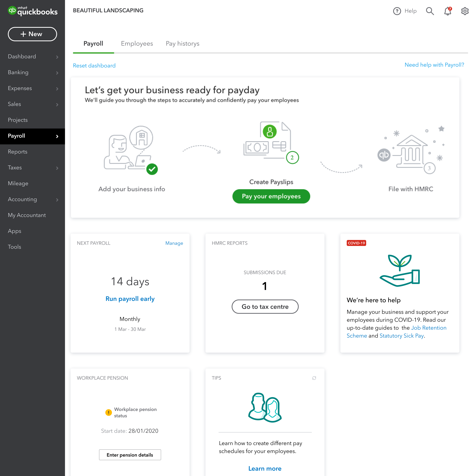Open the notifications bell icon
The image size is (476, 476).
coord(447,11)
